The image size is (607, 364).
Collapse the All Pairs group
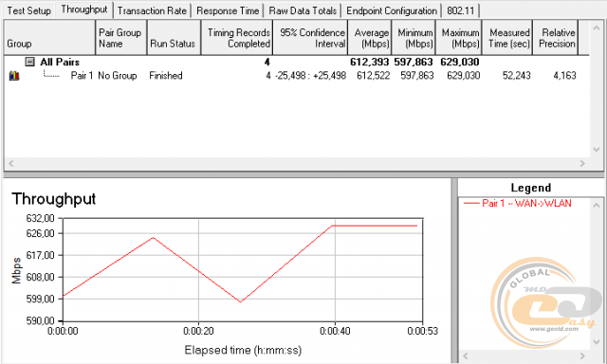pos(29,62)
